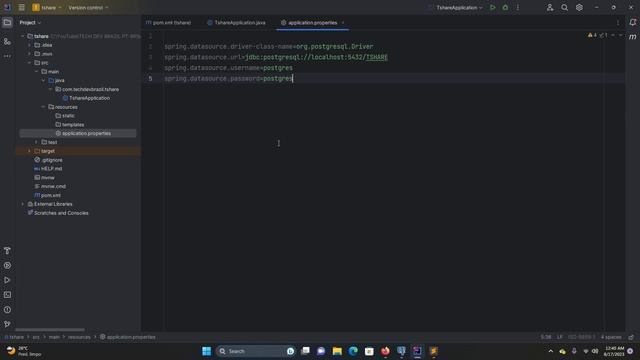This screenshot has width=640, height=360.
Task: Expand the .idea folder
Action: coord(29,45)
